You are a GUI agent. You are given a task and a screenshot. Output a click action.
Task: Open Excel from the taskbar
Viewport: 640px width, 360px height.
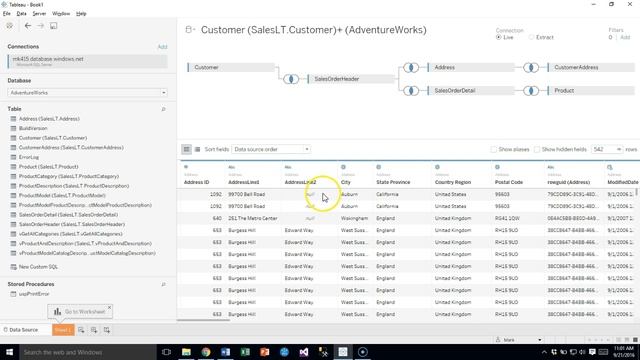pyautogui.click(x=245, y=352)
